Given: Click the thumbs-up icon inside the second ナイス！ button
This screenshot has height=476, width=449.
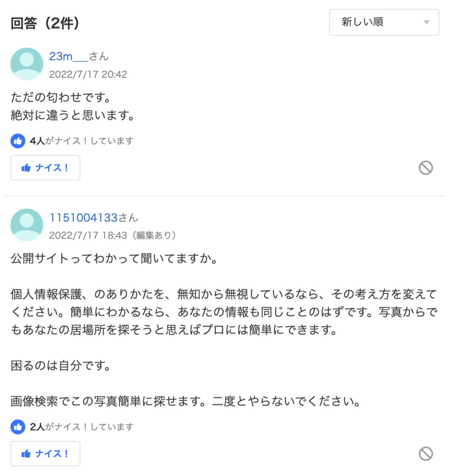Looking at the screenshot, I should (x=26, y=454).
